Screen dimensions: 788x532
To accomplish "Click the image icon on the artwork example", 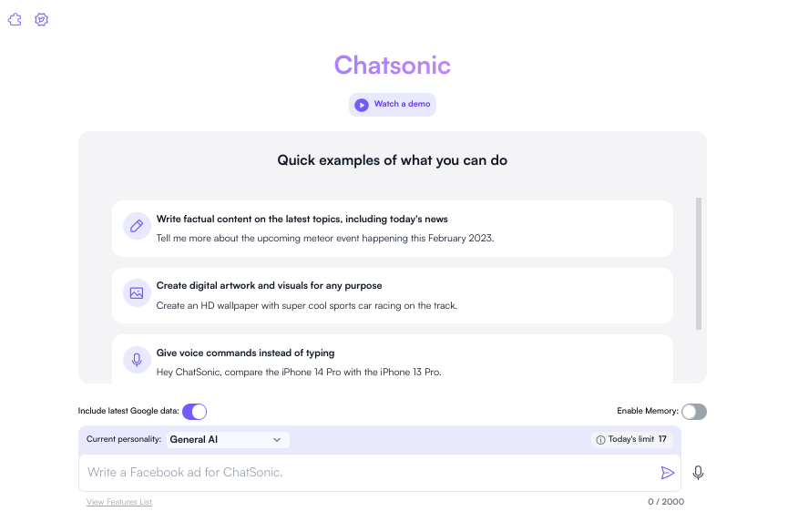I will coord(137,292).
